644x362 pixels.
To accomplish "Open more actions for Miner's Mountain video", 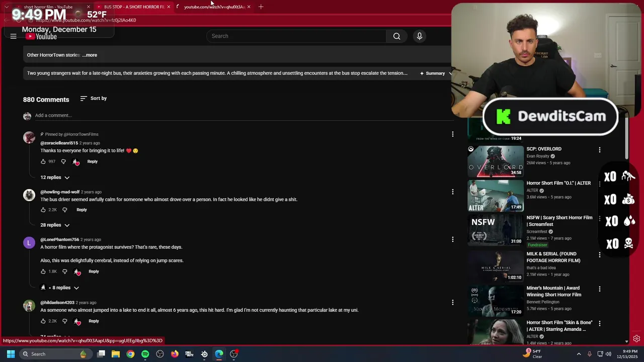I will pyautogui.click(x=599, y=289).
